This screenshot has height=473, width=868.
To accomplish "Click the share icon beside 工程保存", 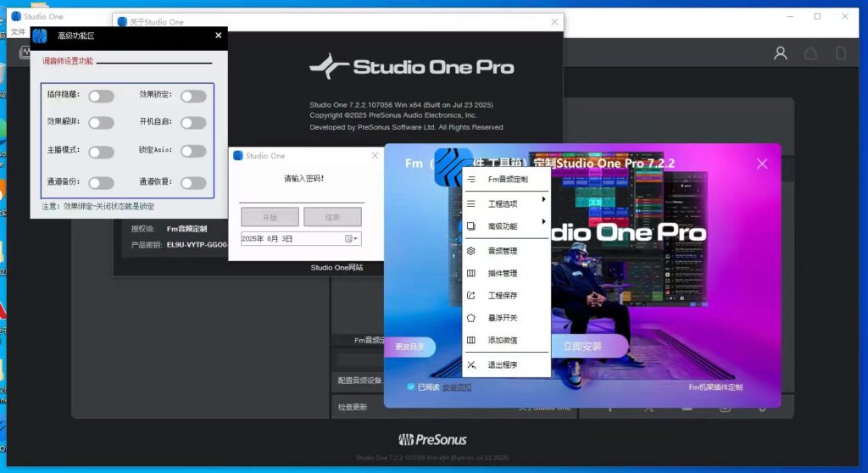I will pos(471,296).
